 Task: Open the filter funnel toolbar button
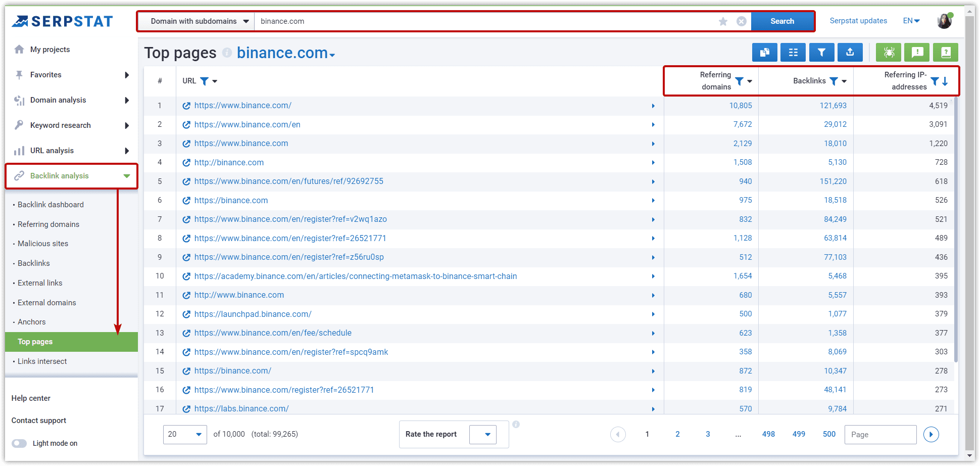[821, 52]
